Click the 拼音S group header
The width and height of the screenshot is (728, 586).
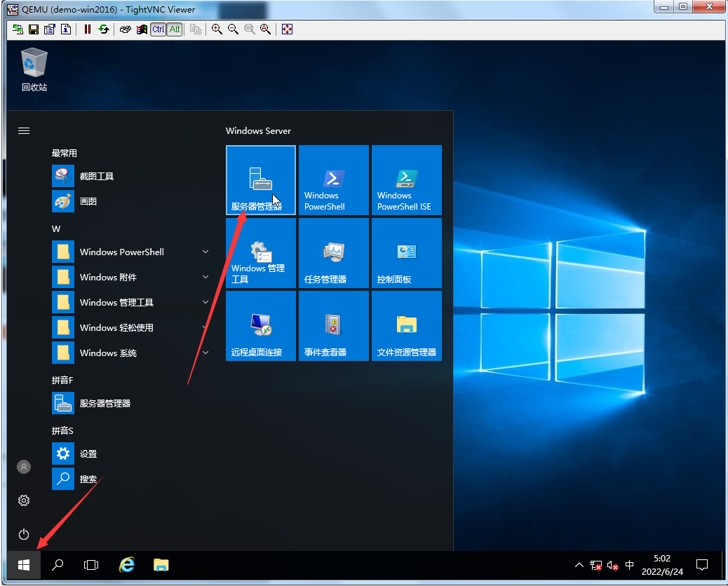[x=62, y=430]
